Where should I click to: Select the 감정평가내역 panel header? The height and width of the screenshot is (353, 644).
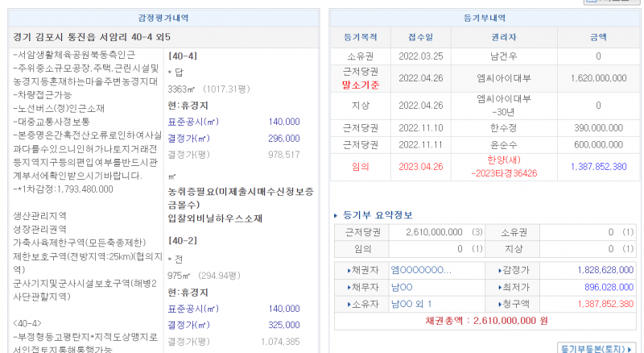[164, 18]
